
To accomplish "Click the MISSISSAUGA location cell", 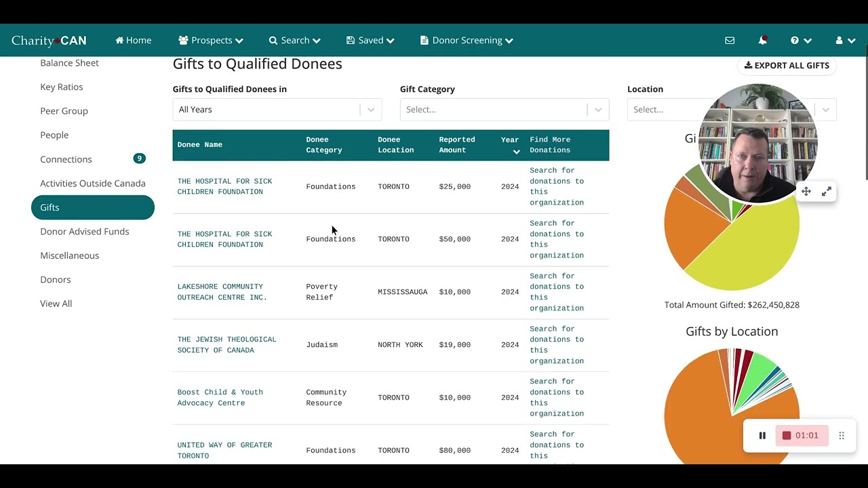I will 403,292.
